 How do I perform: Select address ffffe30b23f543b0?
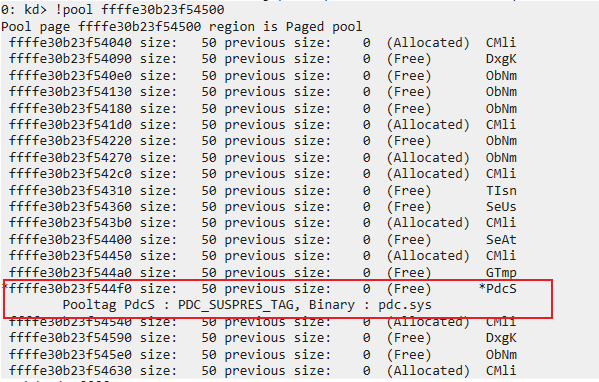coord(70,223)
